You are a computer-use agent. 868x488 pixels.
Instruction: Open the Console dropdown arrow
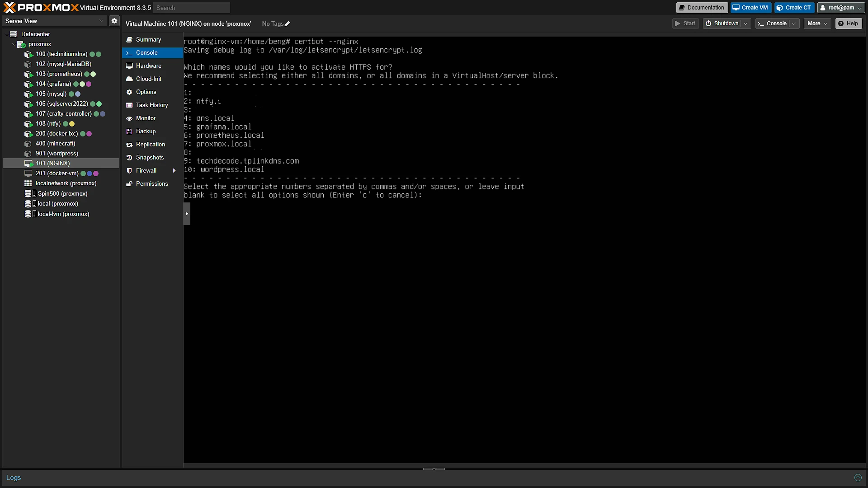click(x=794, y=23)
